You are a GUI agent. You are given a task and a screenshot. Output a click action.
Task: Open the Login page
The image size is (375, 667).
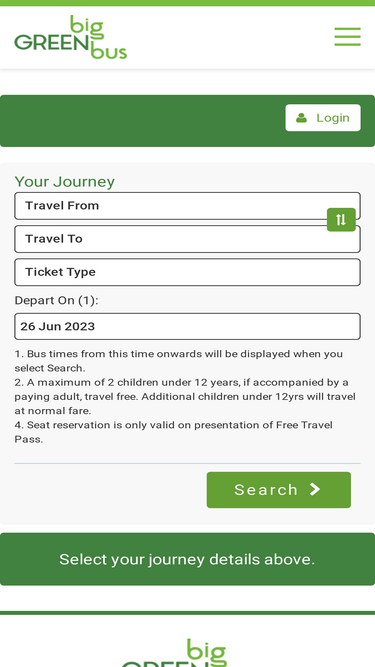[323, 118]
